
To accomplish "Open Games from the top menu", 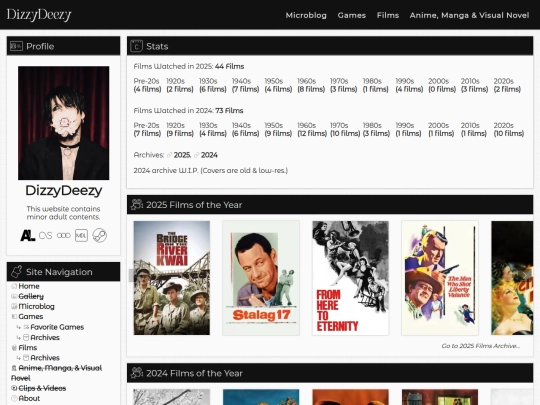I will pos(352,15).
